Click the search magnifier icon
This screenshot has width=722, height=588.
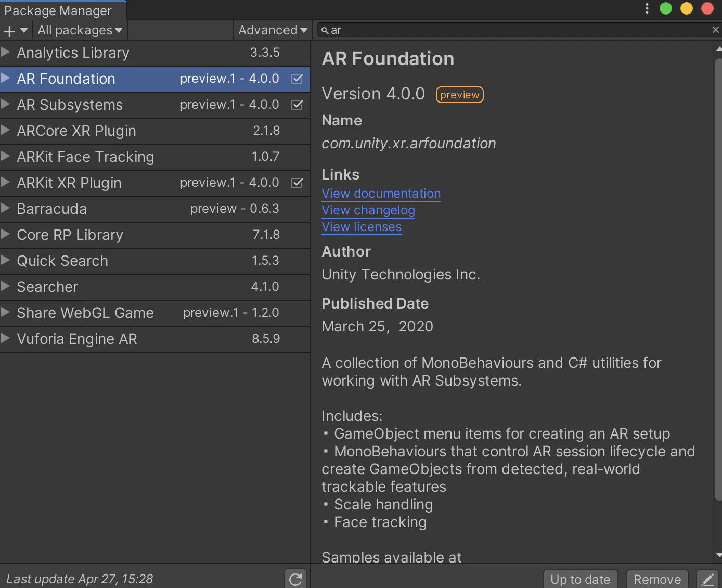325,31
